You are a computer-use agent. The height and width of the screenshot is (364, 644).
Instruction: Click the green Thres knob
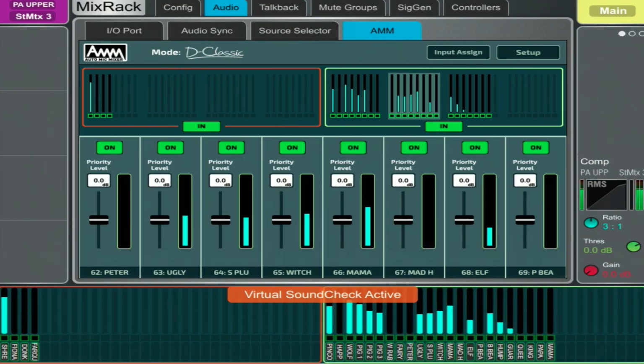pyautogui.click(x=633, y=247)
